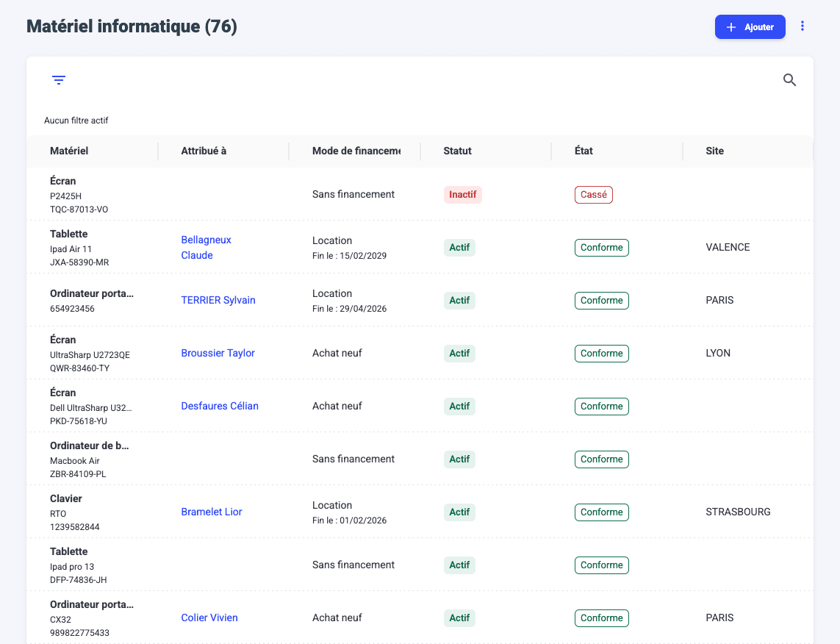Open Bramelet Lior link
Viewport: 840px width, 644px height.
[x=212, y=512]
